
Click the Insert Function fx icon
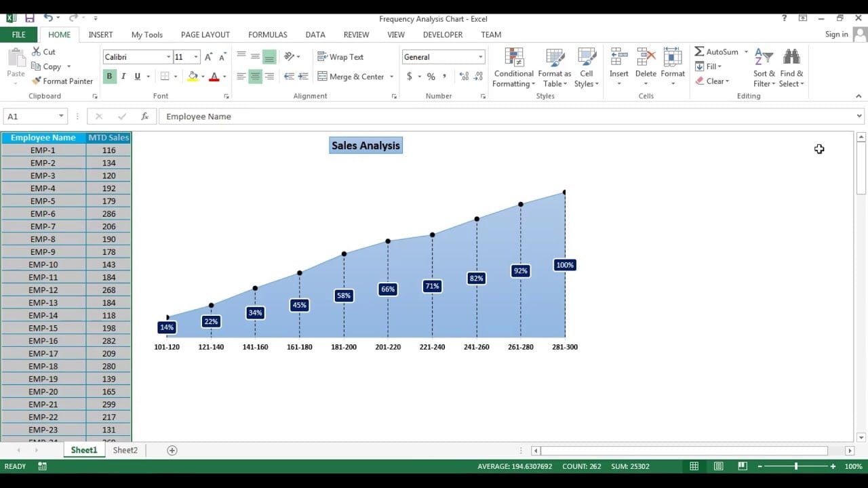click(144, 117)
